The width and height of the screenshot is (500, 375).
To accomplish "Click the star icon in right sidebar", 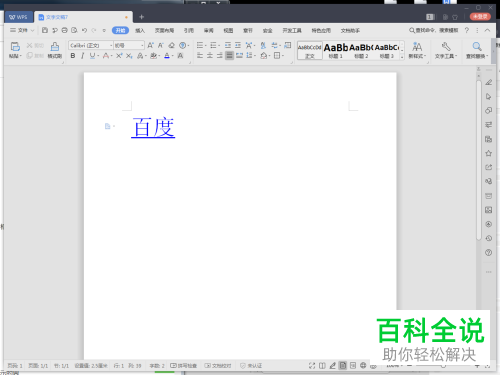I will tap(488, 153).
